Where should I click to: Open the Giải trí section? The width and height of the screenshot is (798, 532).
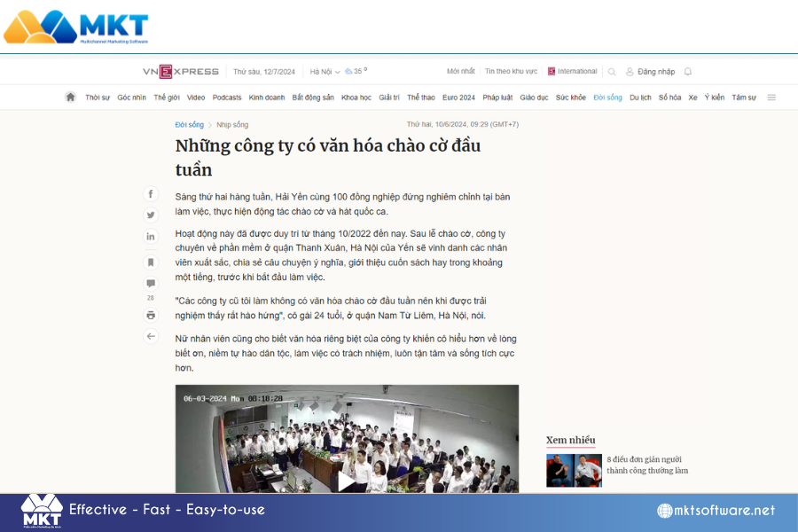point(389,98)
